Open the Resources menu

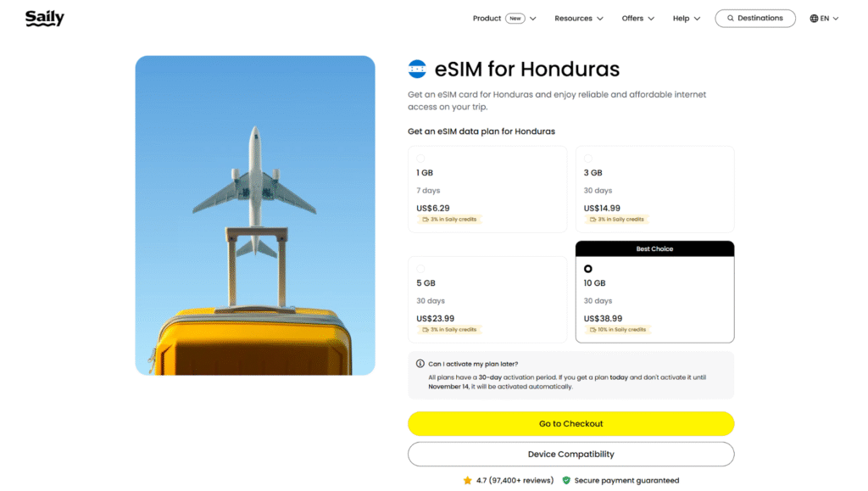click(579, 18)
